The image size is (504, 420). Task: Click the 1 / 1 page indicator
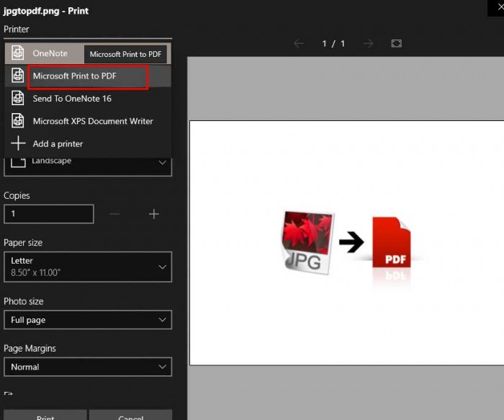coord(333,43)
